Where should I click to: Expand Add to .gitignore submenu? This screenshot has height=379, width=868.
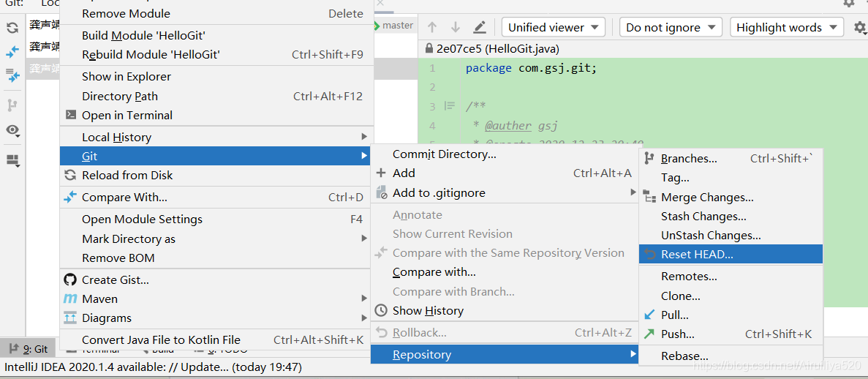coord(505,193)
